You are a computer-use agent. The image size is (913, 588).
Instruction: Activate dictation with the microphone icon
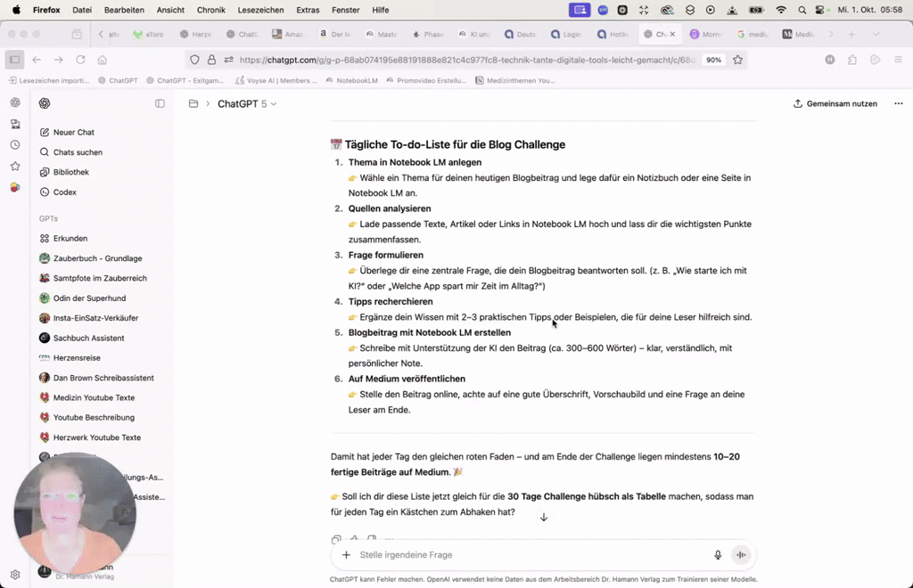click(718, 554)
